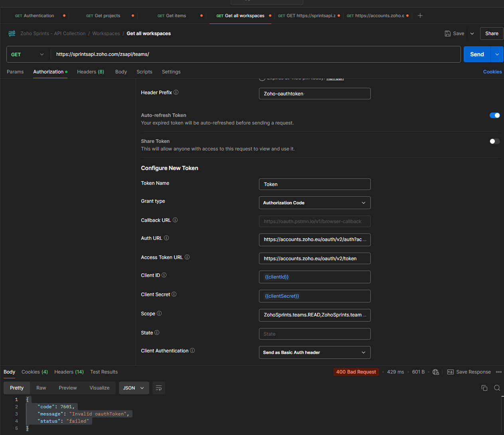
Task: Open Zoho Sprints - API Collection breadcrumb
Action: (53, 34)
